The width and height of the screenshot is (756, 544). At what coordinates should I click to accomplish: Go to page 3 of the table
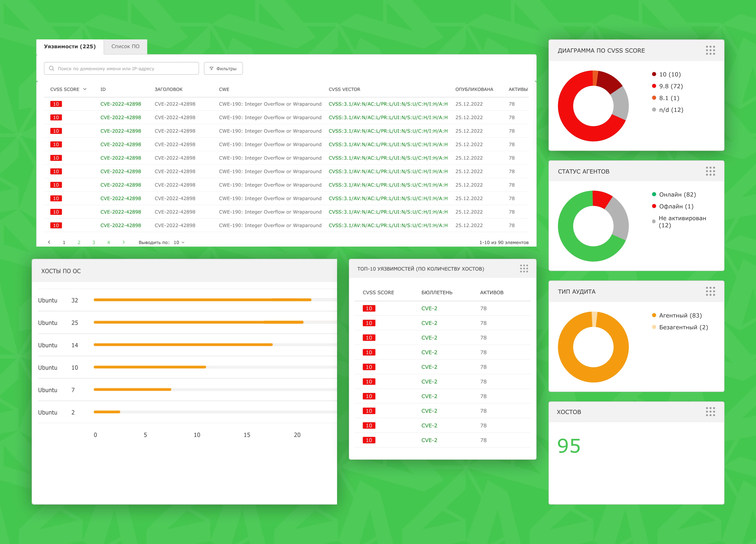click(94, 242)
